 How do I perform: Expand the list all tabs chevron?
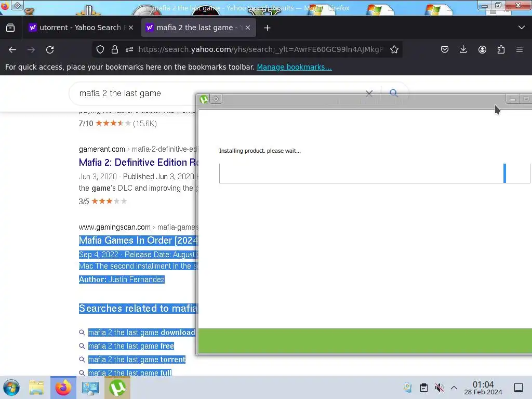point(522,28)
